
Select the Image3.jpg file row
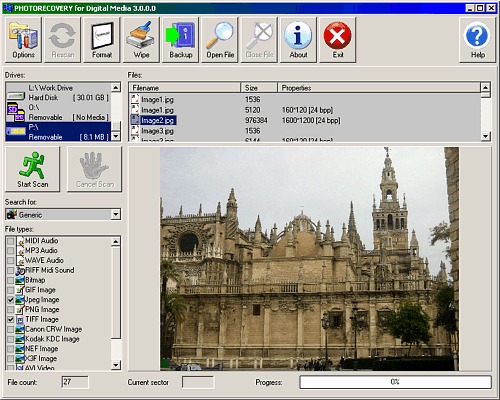[305, 131]
